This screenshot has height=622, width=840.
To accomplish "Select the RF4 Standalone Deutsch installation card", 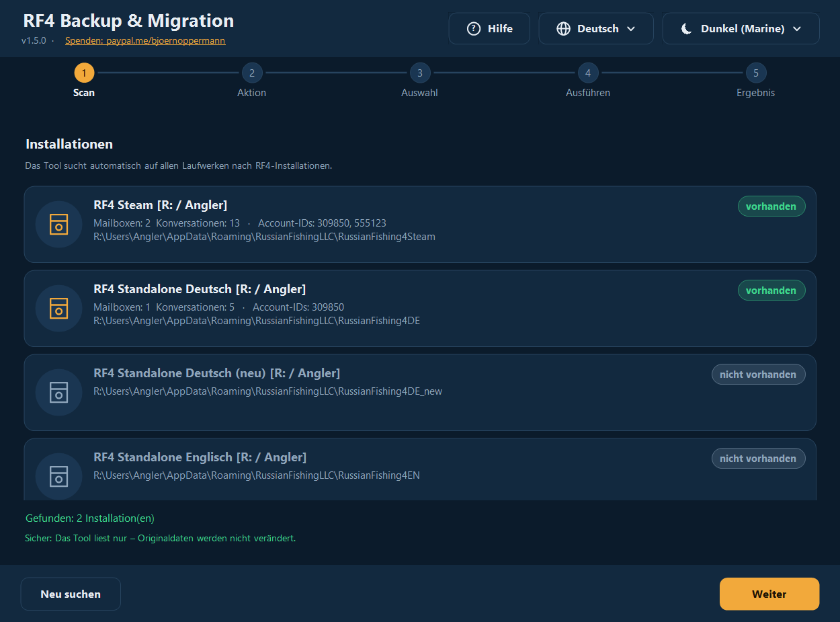I will click(x=420, y=309).
